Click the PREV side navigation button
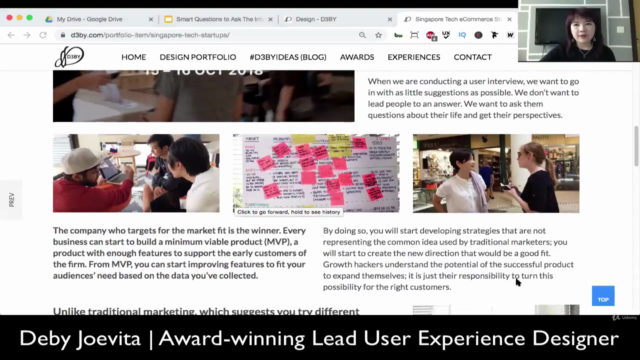Image resolution: width=640 pixels, height=360 pixels. coord(11,200)
